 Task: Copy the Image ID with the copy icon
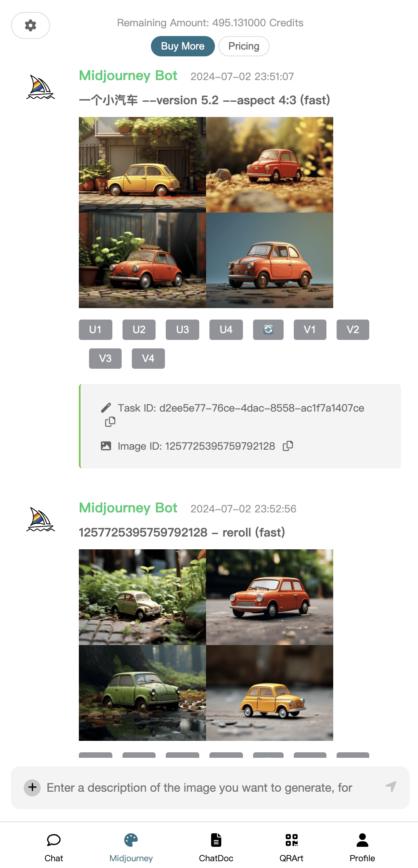288,445
